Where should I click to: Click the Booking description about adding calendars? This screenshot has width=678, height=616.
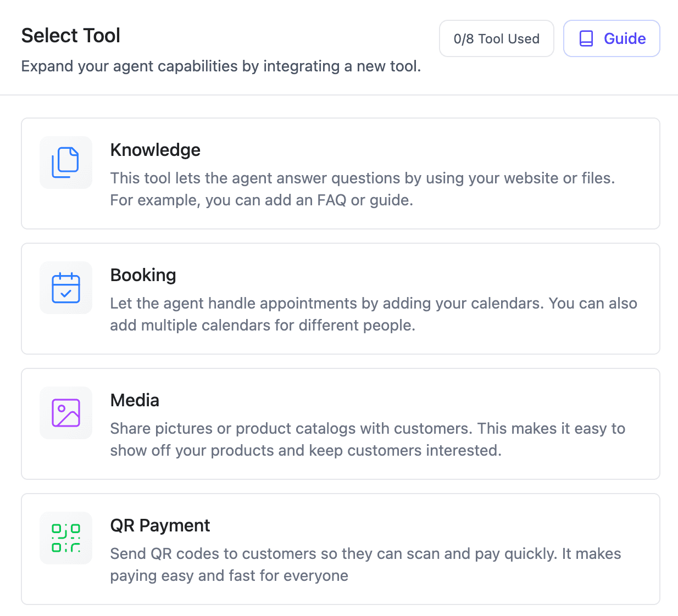[x=373, y=315]
